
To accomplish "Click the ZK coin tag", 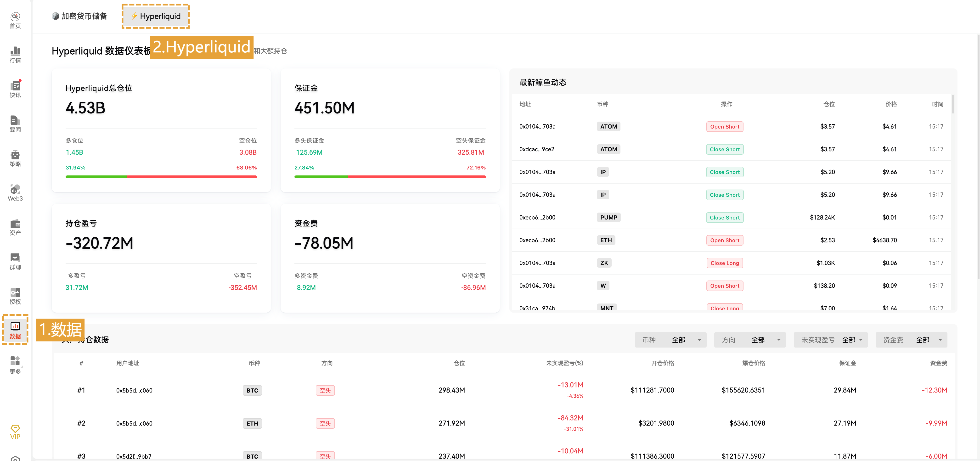I will pos(604,263).
